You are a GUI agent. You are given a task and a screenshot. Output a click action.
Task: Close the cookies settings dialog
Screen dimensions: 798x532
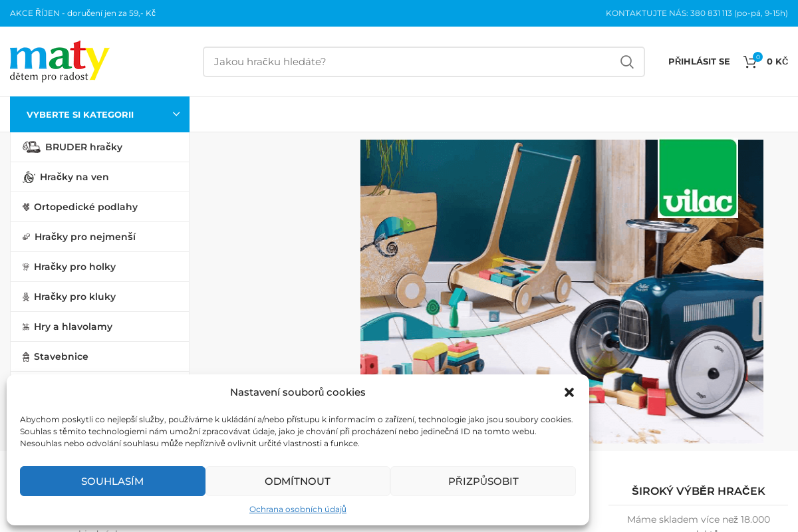coord(569,392)
